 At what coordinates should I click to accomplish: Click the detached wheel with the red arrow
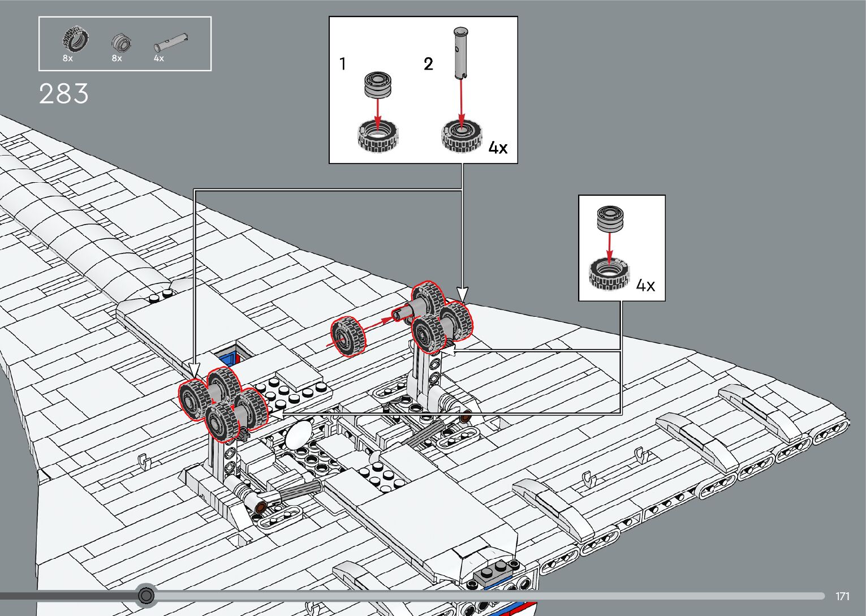(x=348, y=337)
